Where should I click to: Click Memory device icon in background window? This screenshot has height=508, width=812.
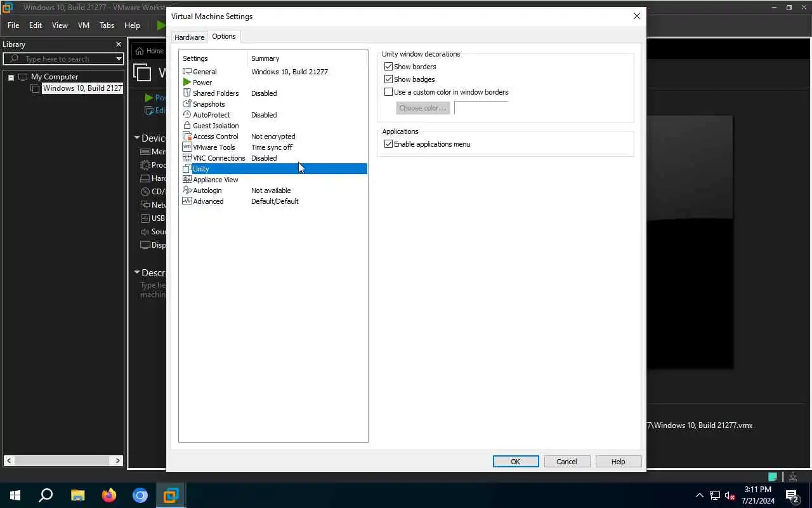145,152
